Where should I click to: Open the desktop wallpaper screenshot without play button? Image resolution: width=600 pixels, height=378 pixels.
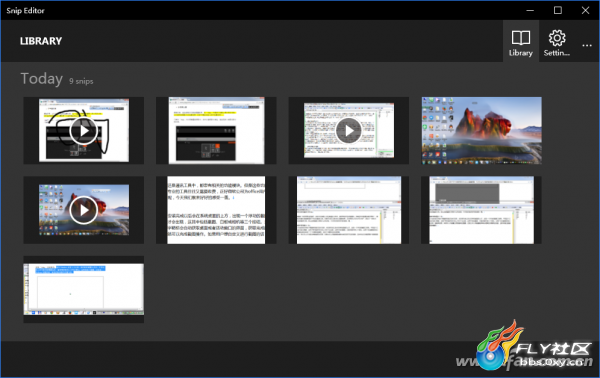click(x=481, y=130)
